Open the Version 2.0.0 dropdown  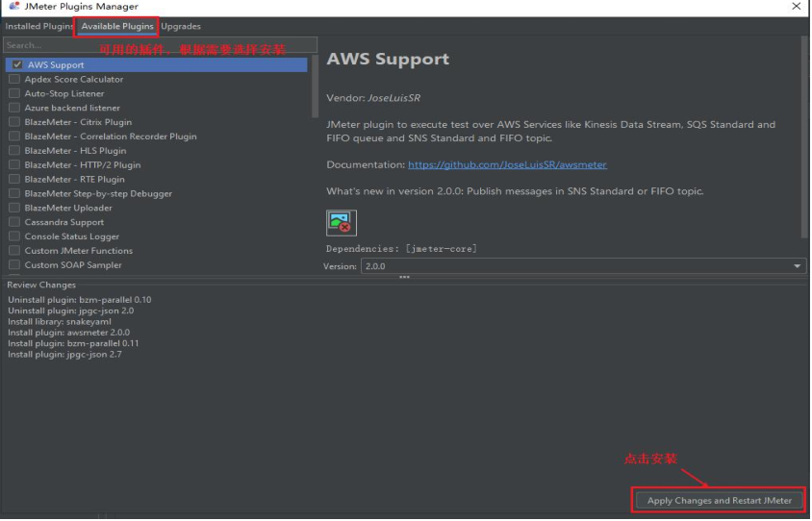click(584, 266)
